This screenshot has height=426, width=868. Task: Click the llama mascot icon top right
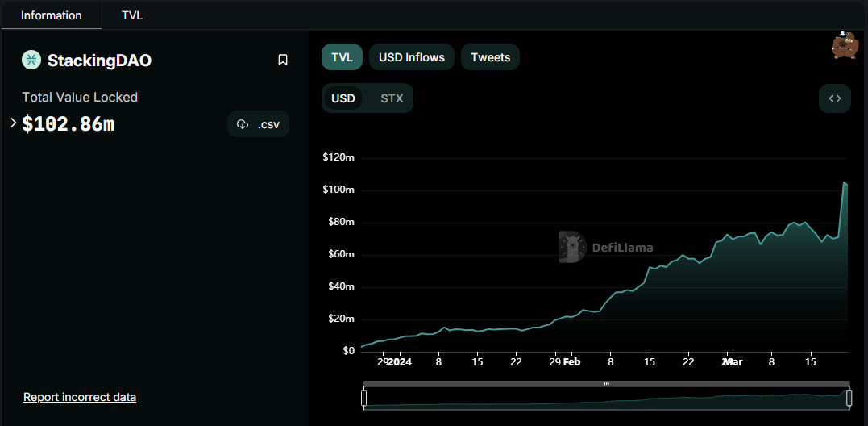pyautogui.click(x=844, y=45)
